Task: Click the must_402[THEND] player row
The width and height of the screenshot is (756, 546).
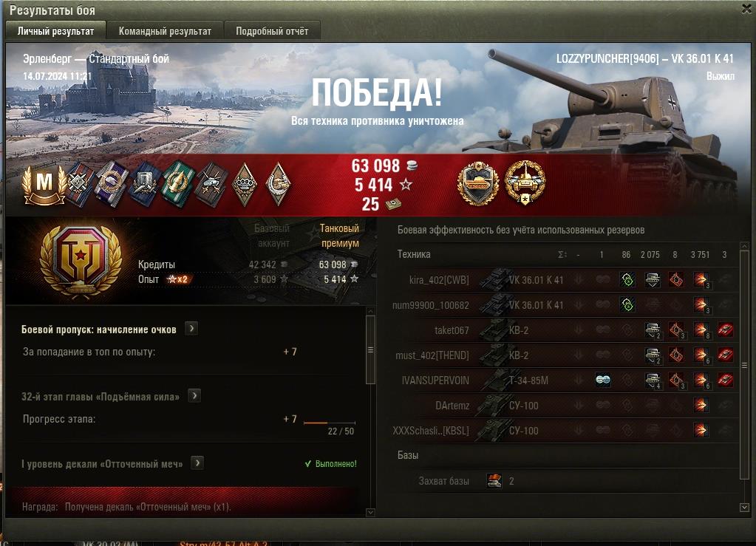Action: tap(564, 355)
